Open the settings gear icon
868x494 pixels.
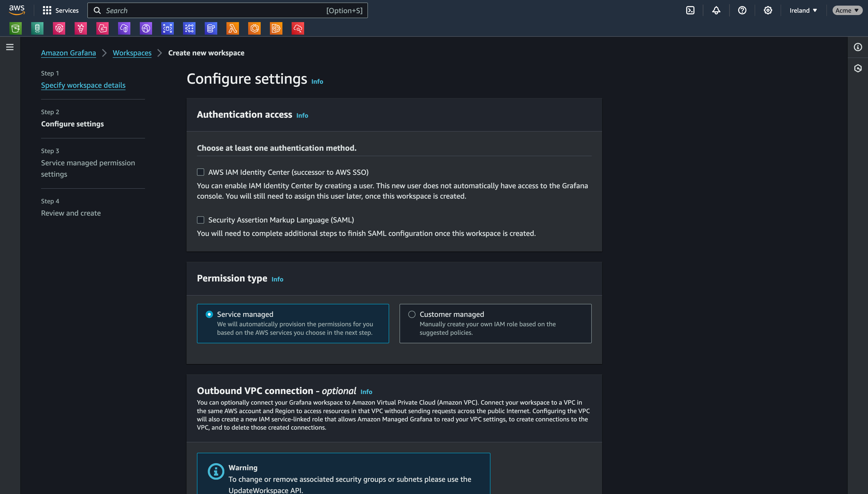769,10
